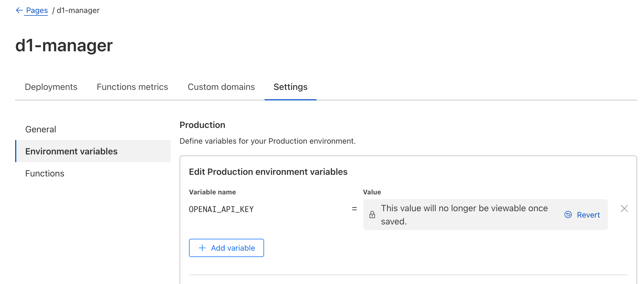Click the Add variable button
The image size is (644, 284).
226,248
